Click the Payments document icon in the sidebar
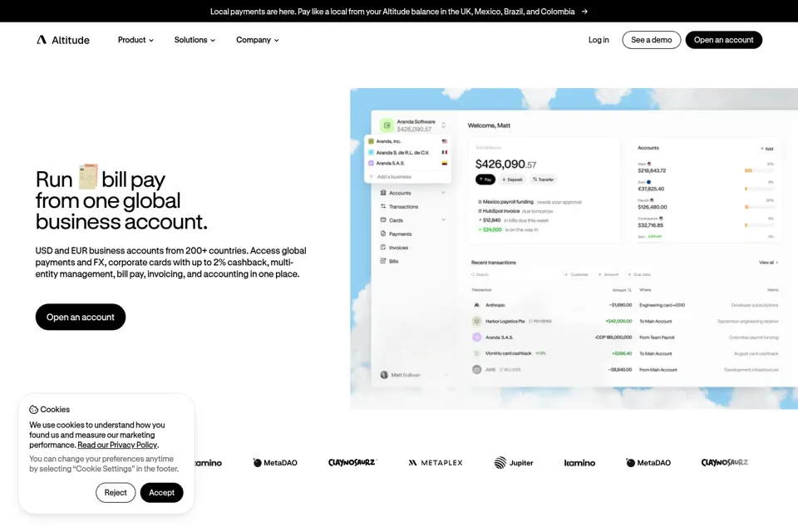The image size is (798, 532). pos(383,234)
